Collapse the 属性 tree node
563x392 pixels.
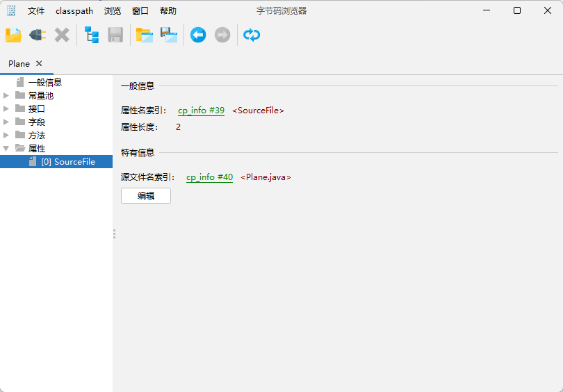click(x=6, y=149)
